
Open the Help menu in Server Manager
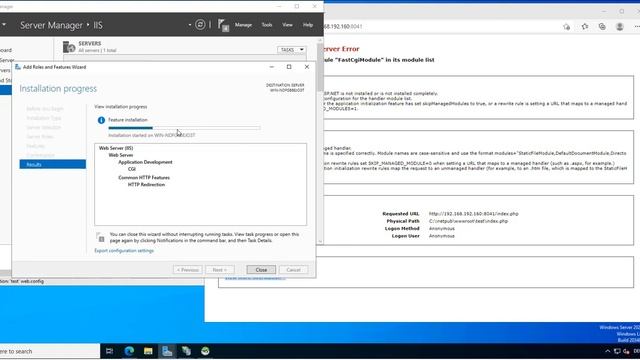[x=308, y=25]
